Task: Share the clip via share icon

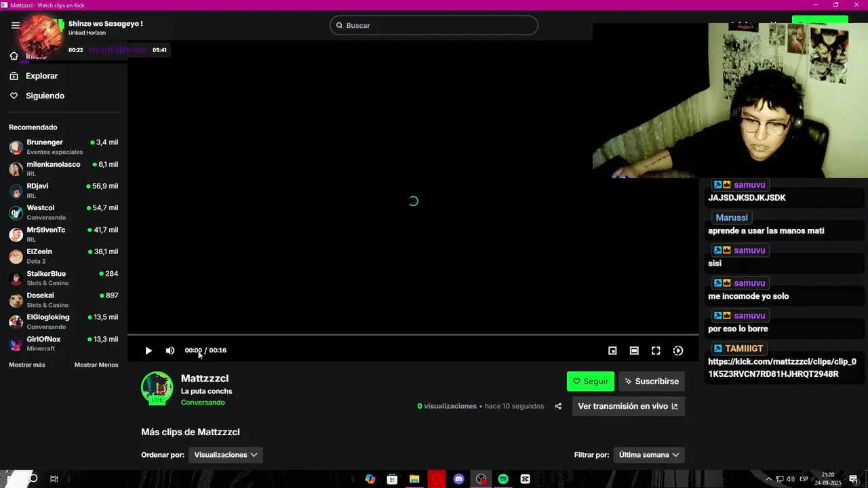Action: coord(558,407)
